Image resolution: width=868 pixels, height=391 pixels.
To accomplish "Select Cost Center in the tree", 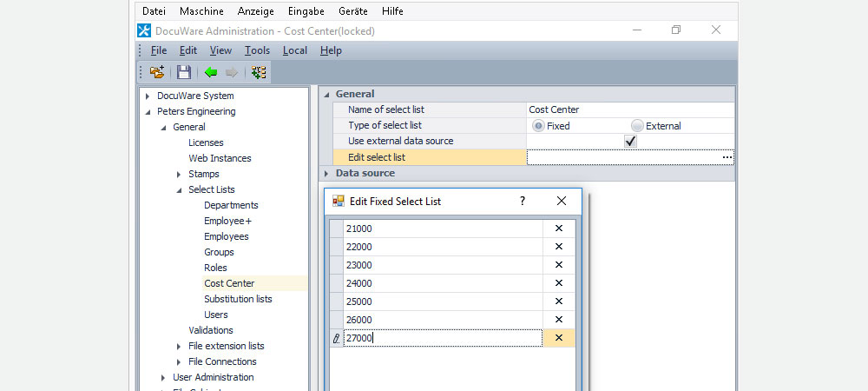I will click(x=229, y=283).
